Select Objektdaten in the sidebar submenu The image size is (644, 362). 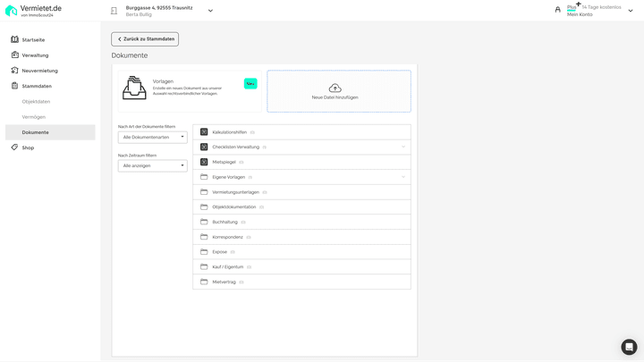point(36,102)
